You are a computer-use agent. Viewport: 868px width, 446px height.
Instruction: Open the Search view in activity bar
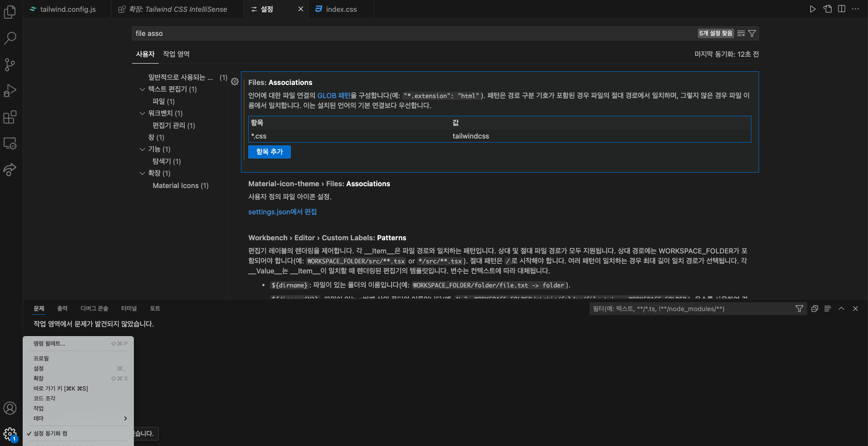coord(10,38)
